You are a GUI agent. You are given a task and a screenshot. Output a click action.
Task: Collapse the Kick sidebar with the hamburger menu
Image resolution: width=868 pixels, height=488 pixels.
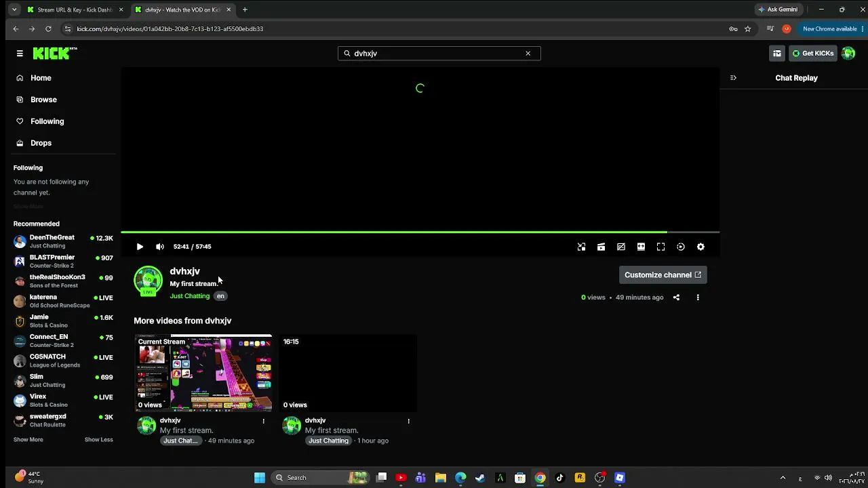click(x=20, y=54)
